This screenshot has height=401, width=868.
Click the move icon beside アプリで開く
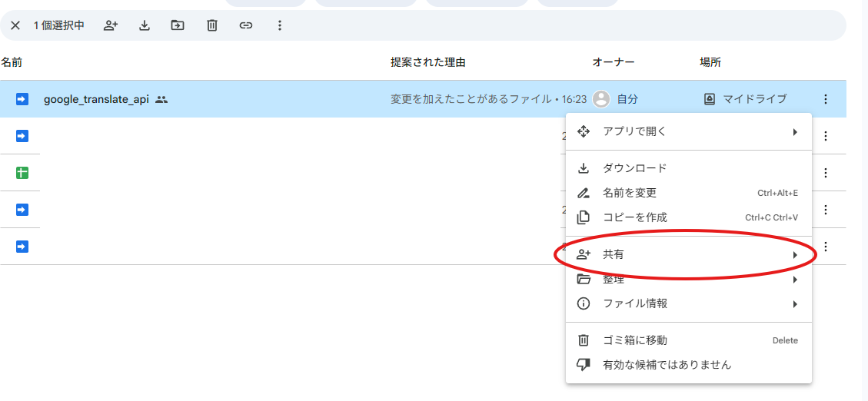[x=583, y=131]
